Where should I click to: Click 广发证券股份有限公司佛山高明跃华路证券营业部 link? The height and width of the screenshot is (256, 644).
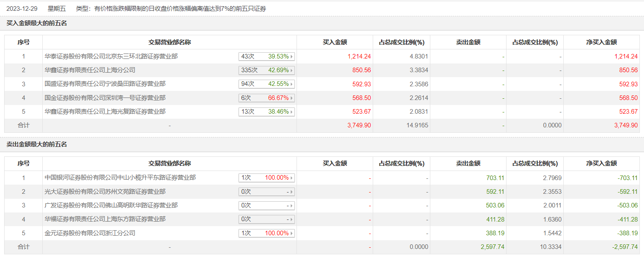111,205
